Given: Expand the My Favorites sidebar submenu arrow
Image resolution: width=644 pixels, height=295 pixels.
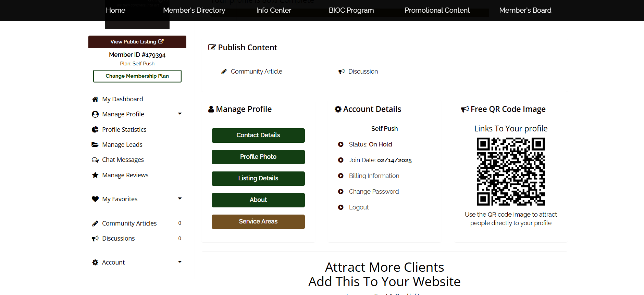Looking at the screenshot, I should pos(180,198).
